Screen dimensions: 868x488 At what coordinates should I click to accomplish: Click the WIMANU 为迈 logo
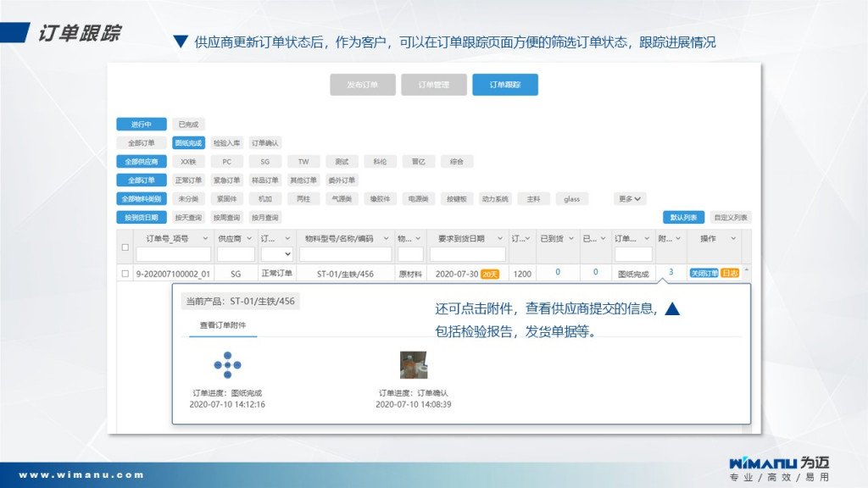coord(778,464)
